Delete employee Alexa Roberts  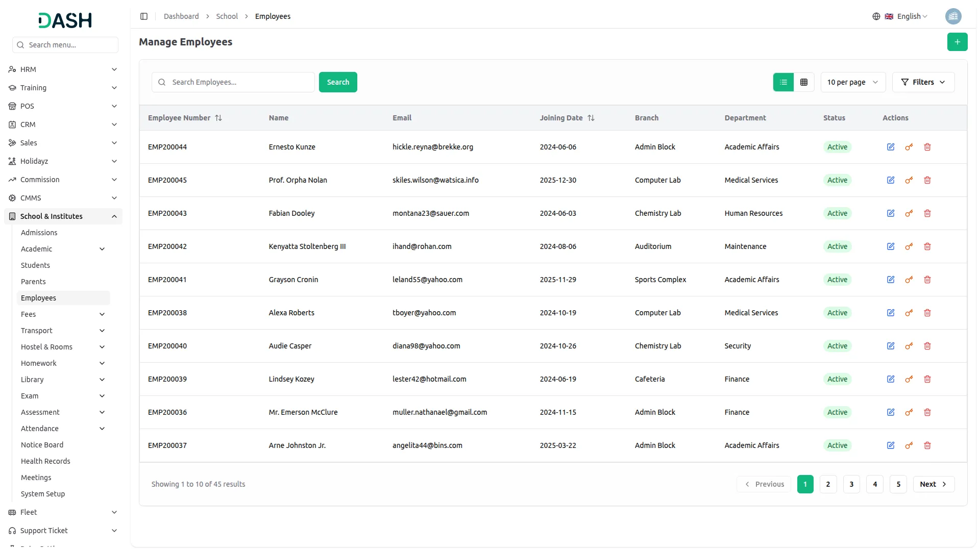pos(927,313)
